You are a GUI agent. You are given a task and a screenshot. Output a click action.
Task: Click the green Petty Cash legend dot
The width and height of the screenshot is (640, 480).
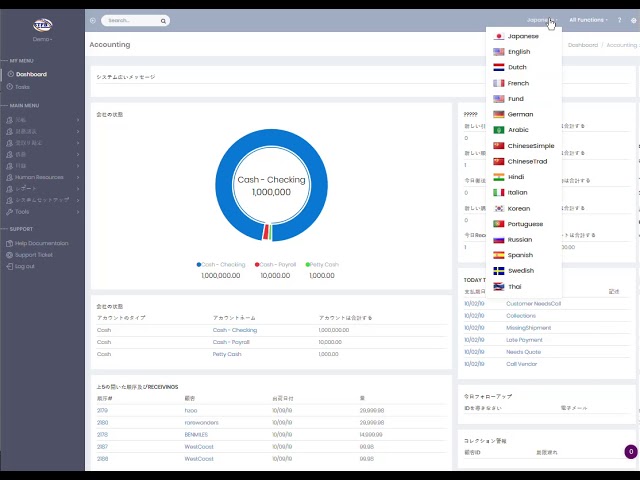click(x=308, y=264)
